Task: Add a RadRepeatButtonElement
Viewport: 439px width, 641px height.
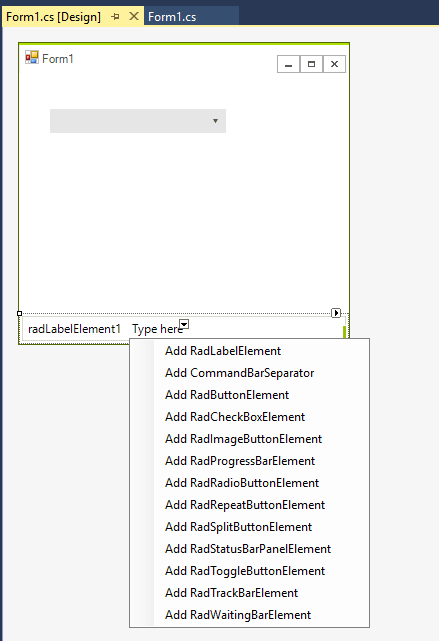Action: 249,505
